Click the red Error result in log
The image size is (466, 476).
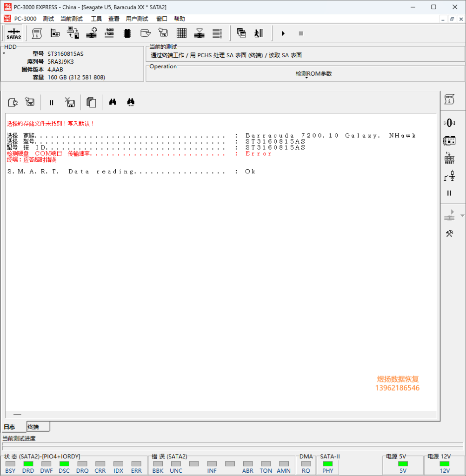[258, 153]
